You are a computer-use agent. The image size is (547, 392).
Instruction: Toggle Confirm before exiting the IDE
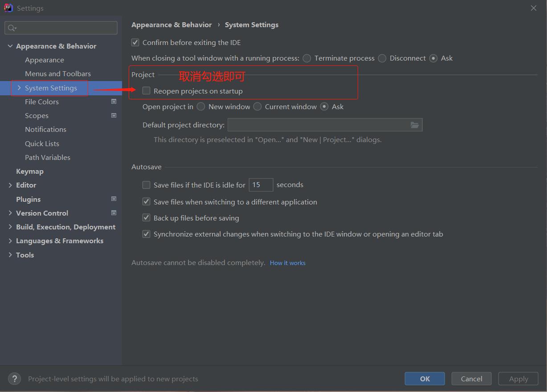(135, 42)
